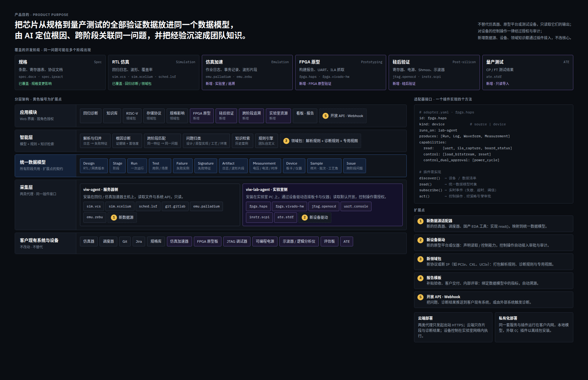Click yellow badge 1 next to 新数据源

click(114, 218)
